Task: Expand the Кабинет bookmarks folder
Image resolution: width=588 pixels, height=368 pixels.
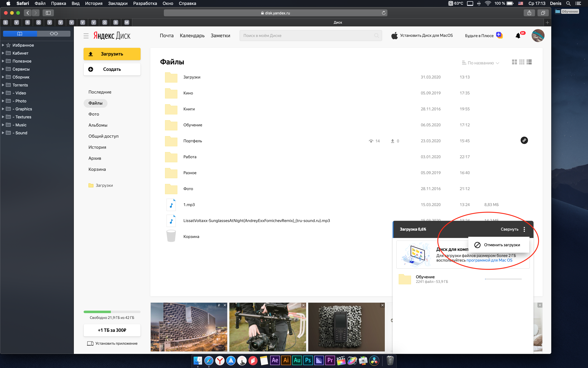Action: tap(3, 53)
